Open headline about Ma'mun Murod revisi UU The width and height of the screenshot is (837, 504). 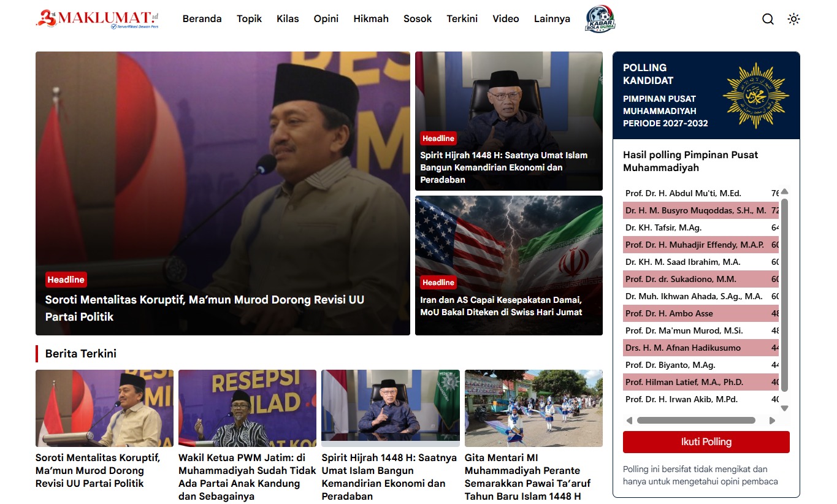coord(205,308)
